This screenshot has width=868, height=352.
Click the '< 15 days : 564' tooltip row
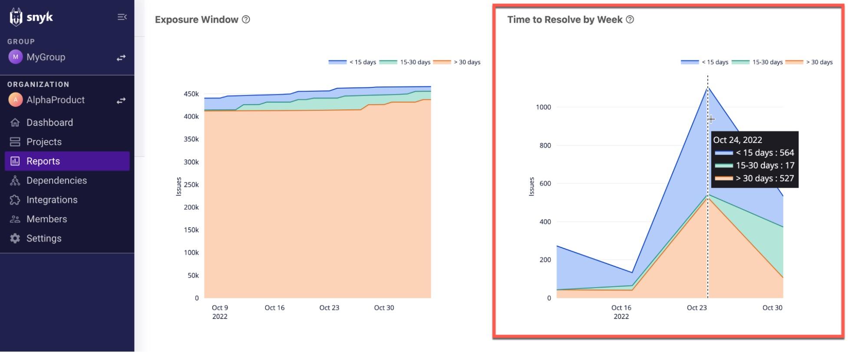coord(754,153)
